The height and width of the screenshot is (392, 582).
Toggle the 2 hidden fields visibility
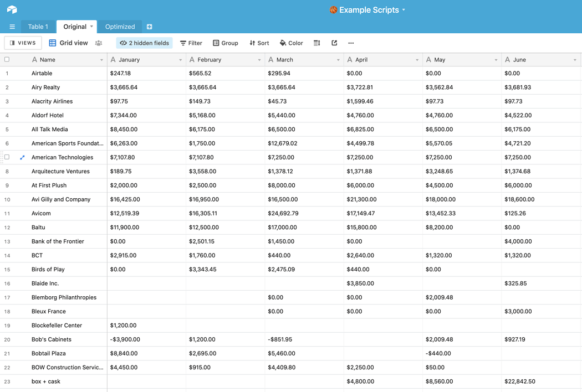[144, 43]
